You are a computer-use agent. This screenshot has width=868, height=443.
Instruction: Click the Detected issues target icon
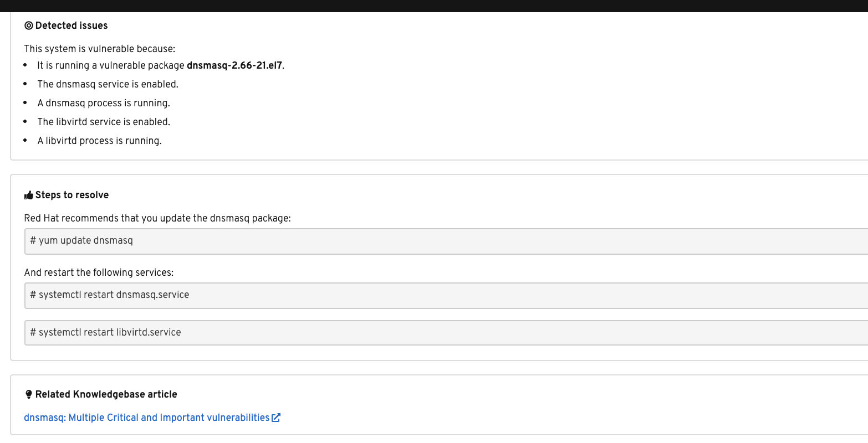click(x=29, y=25)
